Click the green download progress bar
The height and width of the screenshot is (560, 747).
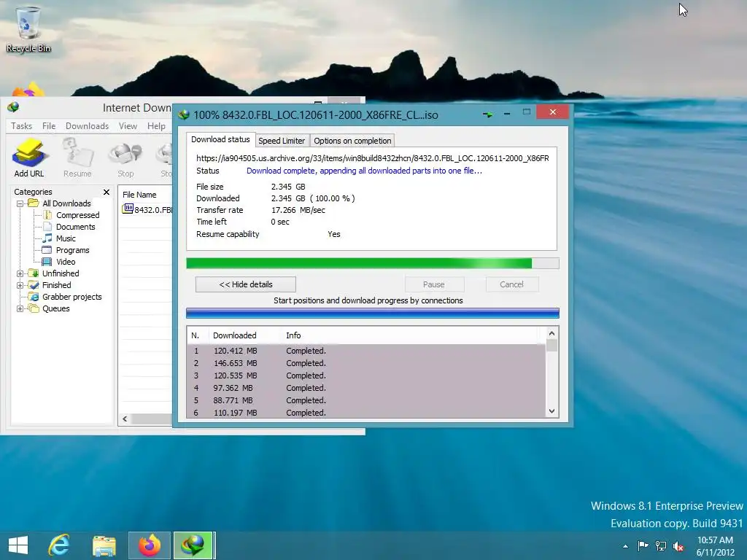pyautogui.click(x=373, y=263)
